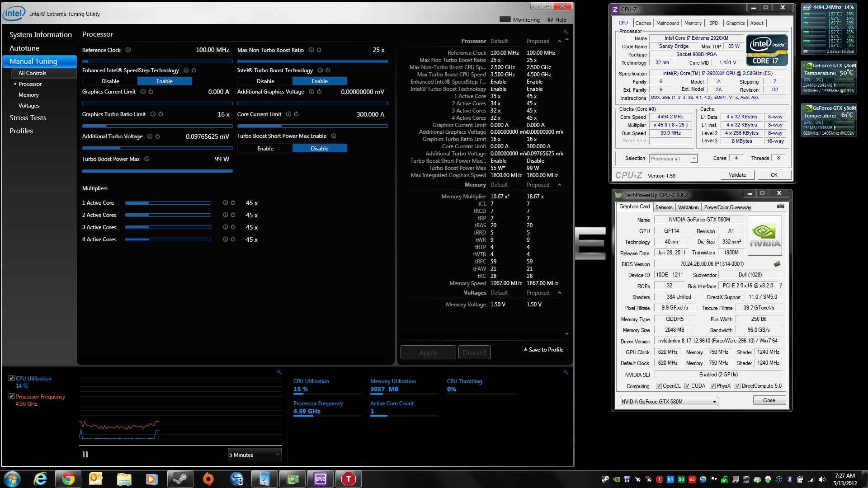Toggle OpenCL checkbox in GPU-Z
Screen dimensions: 868x488
tap(659, 386)
